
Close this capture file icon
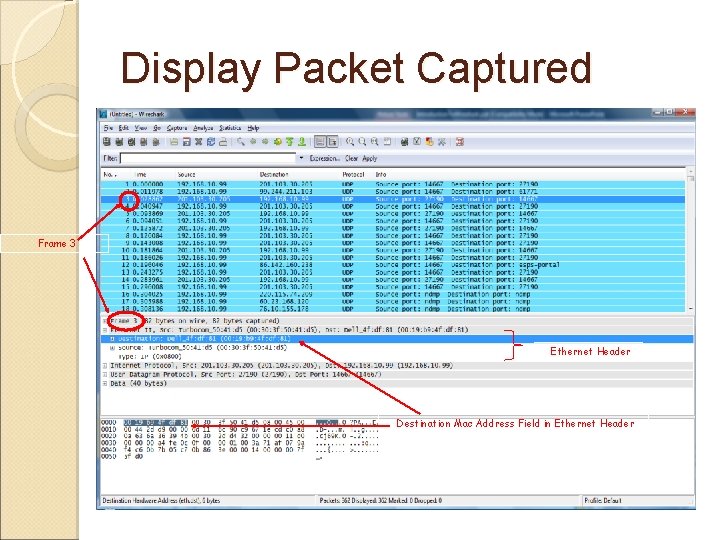pyautogui.click(x=198, y=142)
